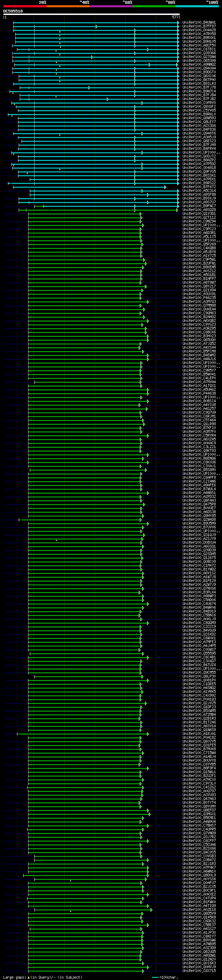Select alignment label UniRef100_A1V725
This screenshot has width=222, height=980.
[199, 256]
